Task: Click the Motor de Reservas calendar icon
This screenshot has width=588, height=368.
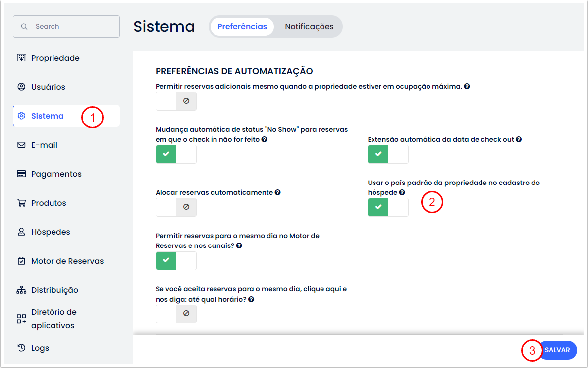Action: click(21, 261)
